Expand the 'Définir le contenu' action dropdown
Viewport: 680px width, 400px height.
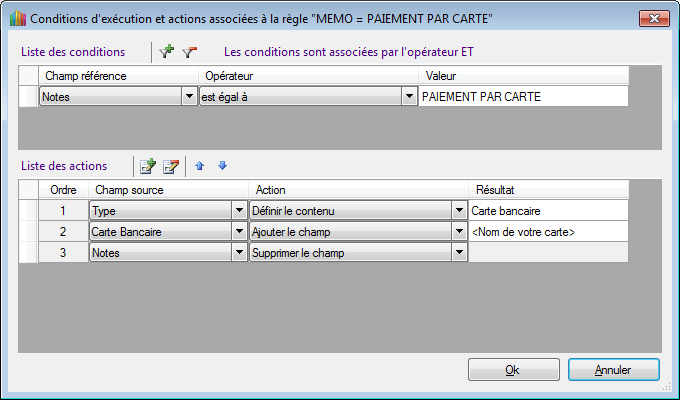[459, 211]
